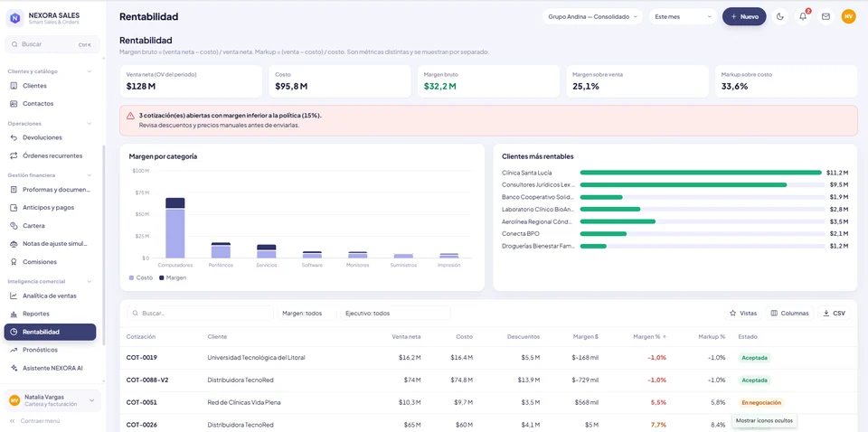
Task: Click Consultores Jurídicos Lex profitability bar
Action: [x=684, y=184]
